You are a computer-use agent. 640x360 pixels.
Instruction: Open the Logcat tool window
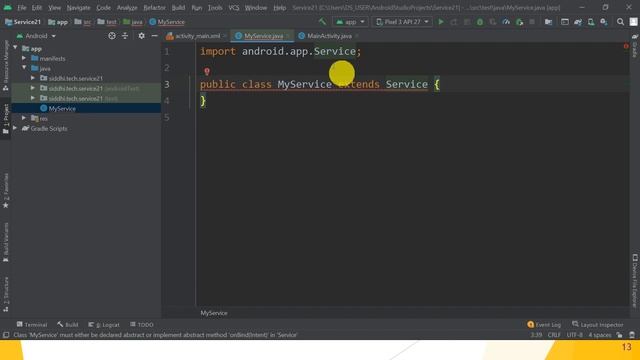coord(104,325)
